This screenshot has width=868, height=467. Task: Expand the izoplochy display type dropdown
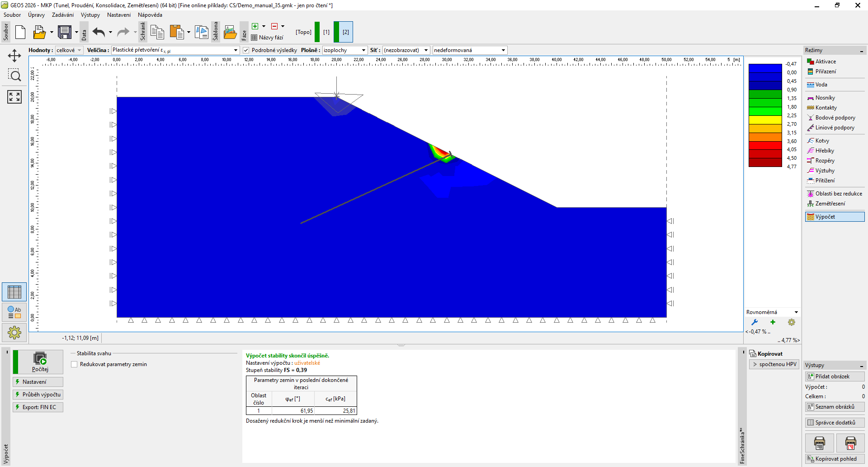tap(344, 50)
